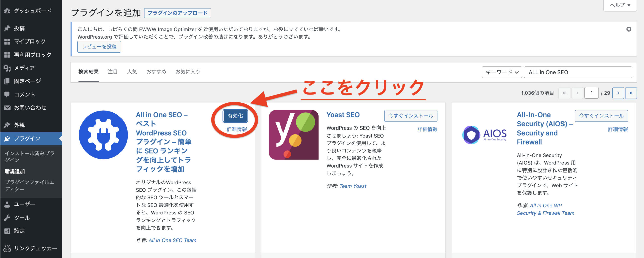
Task: Switch to the 検索結果 tab
Action: [x=89, y=72]
